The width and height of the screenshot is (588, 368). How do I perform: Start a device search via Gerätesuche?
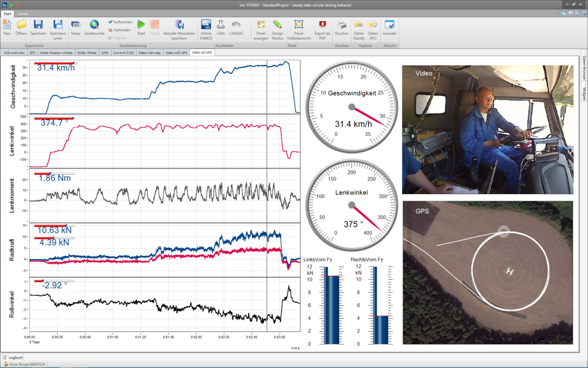pos(94,28)
